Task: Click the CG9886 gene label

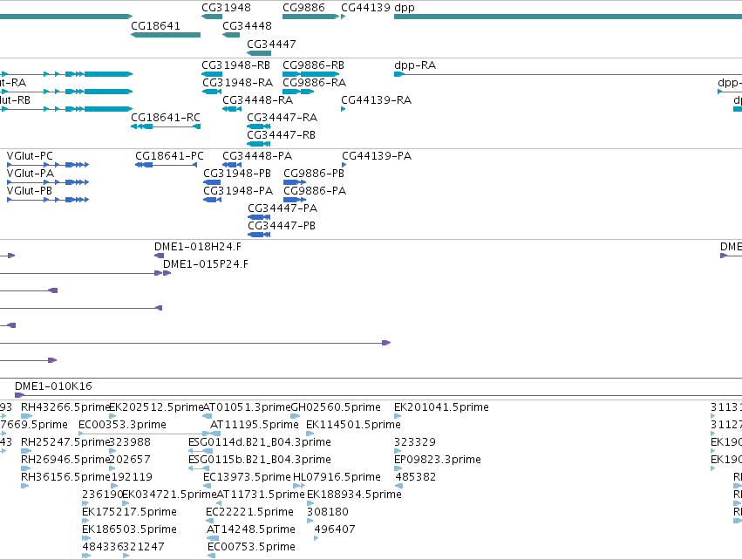Action: tap(303, 8)
